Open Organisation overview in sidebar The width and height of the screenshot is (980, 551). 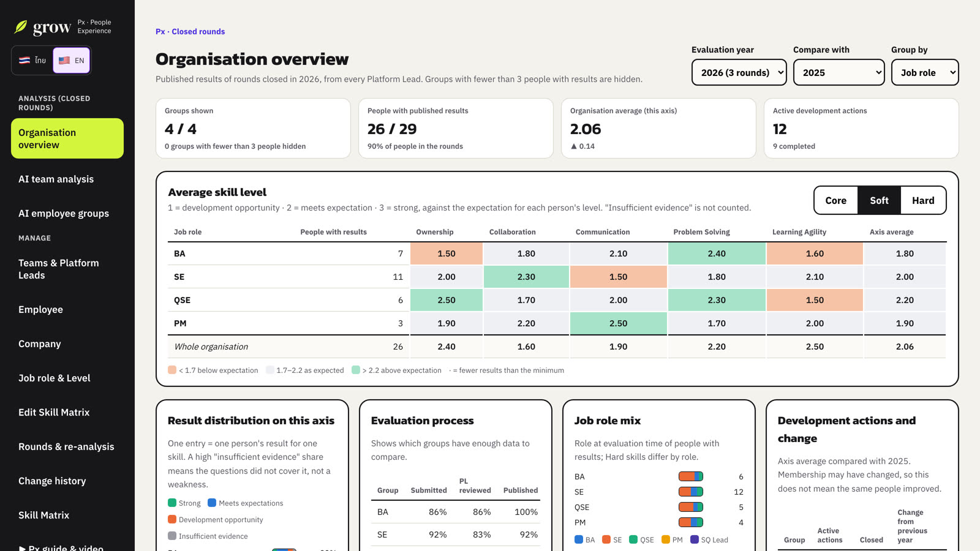[x=67, y=138]
